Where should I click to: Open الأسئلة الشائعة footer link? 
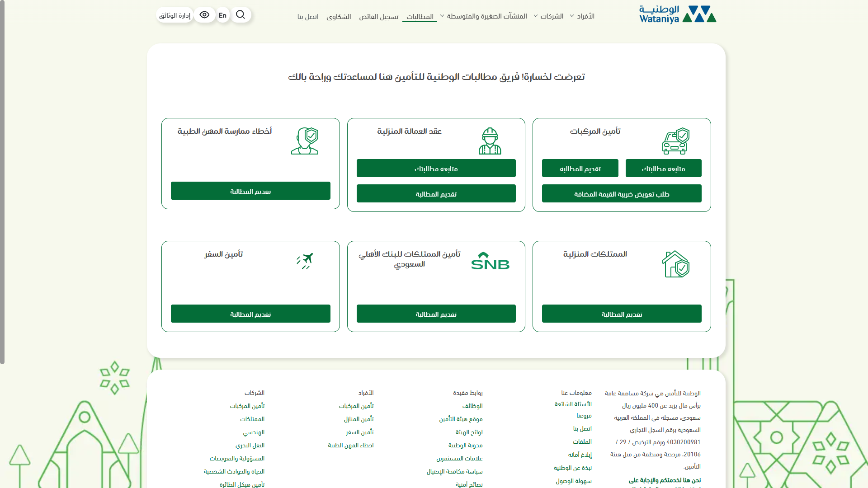pos(573,404)
